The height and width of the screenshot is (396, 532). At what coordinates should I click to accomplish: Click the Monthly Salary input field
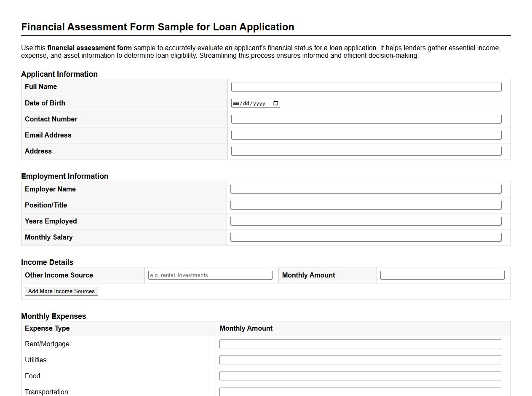coord(366,237)
